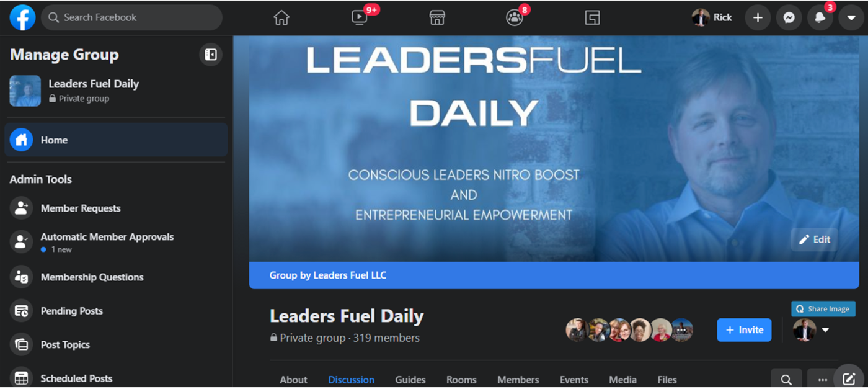The image size is (868, 389).
Task: Open the Gaming icon in top bar
Action: [592, 18]
